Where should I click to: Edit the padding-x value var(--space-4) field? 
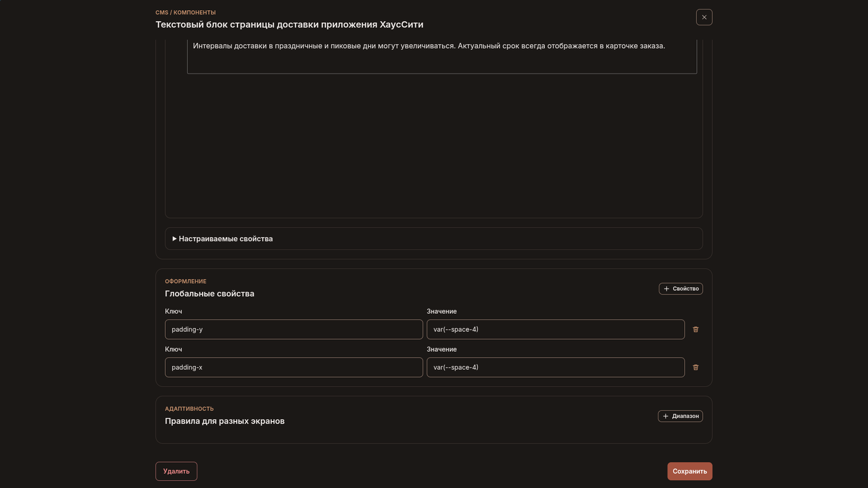556,368
